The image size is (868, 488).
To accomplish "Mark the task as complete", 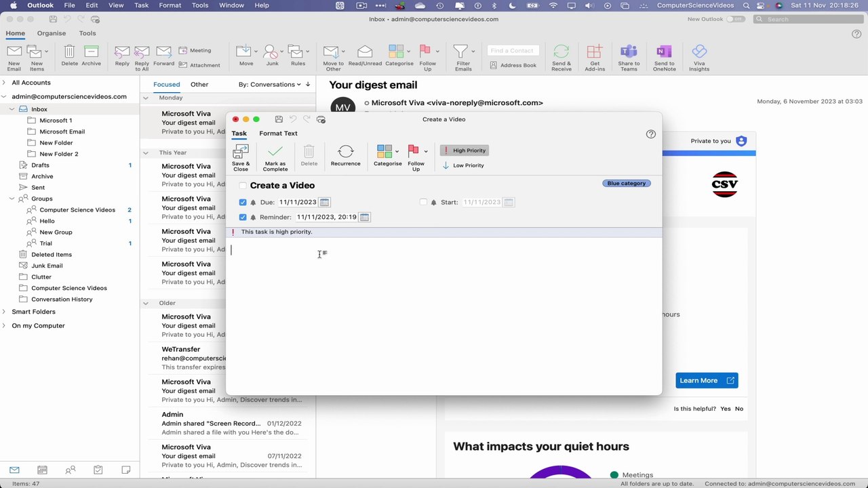I will tap(275, 158).
